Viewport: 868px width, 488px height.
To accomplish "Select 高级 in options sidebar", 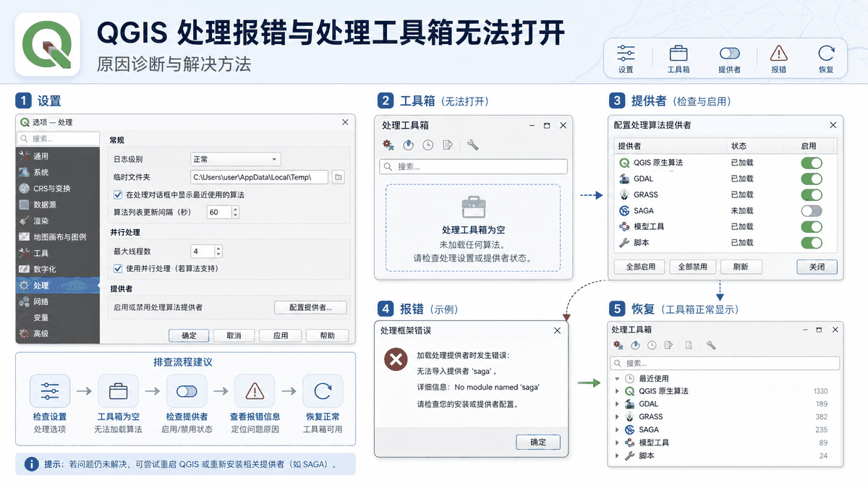I will pyautogui.click(x=58, y=333).
